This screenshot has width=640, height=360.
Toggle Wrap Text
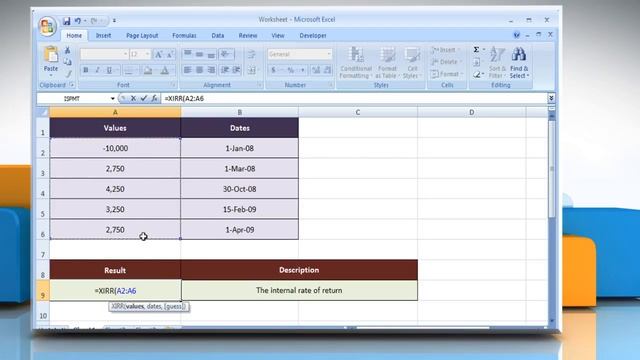click(x=252, y=54)
